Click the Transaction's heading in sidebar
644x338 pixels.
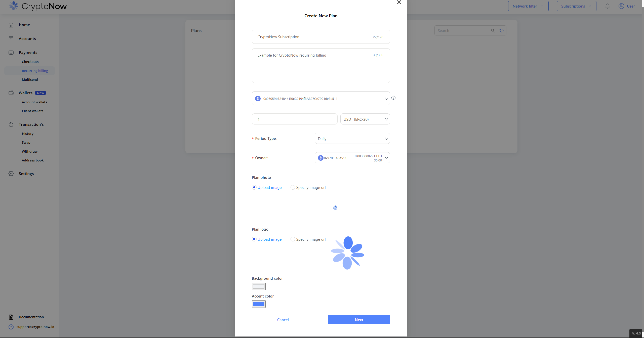pyautogui.click(x=31, y=124)
